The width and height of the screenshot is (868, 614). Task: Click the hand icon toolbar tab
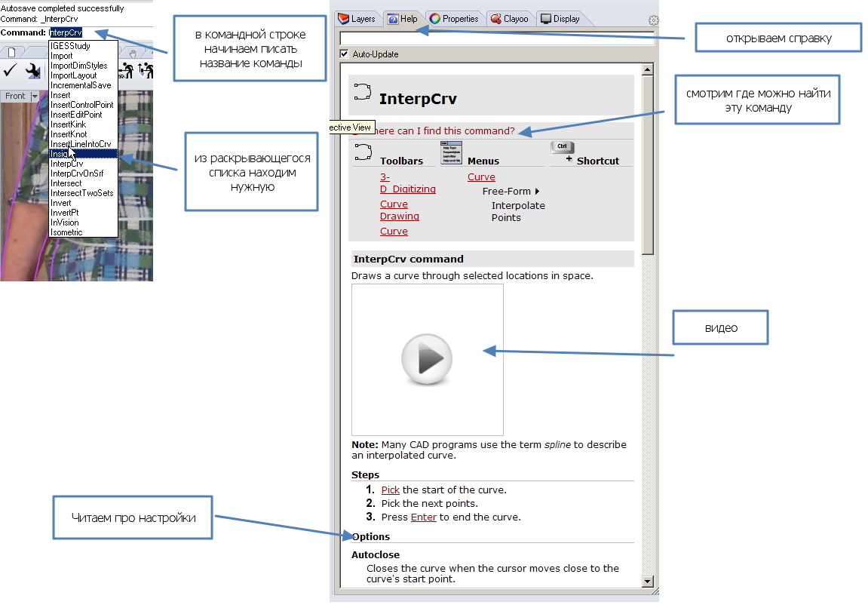coord(133,53)
